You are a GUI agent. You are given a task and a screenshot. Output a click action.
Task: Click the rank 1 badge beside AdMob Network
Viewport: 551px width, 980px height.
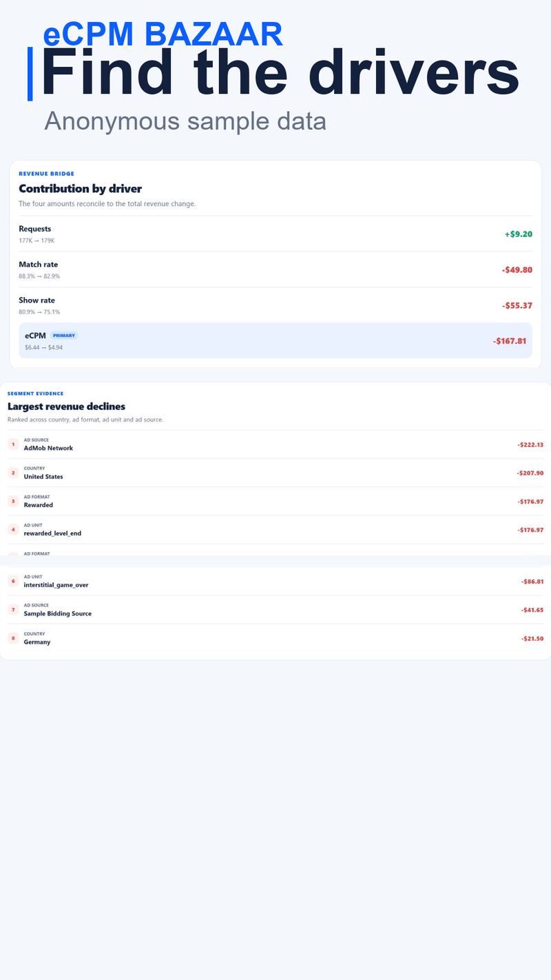pyautogui.click(x=13, y=445)
